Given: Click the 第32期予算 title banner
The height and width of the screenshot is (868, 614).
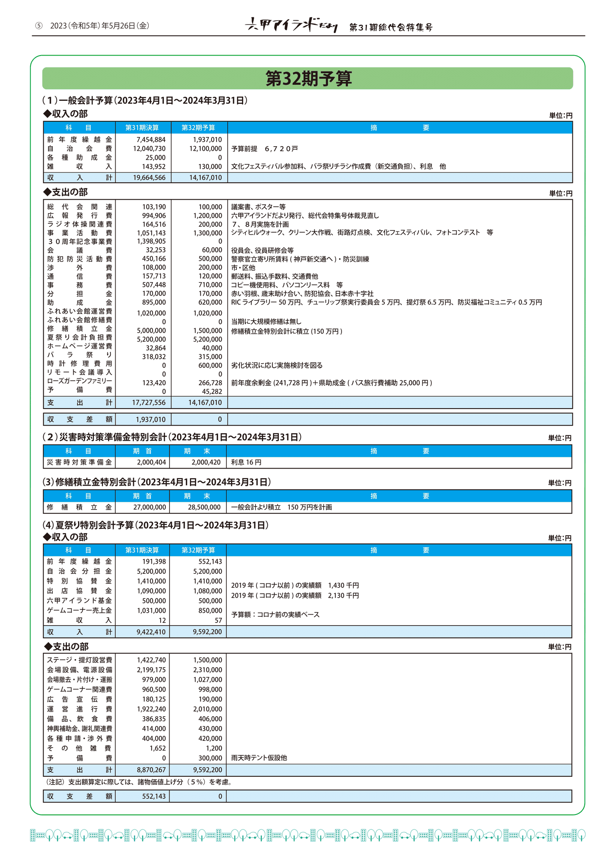Looking at the screenshot, I should point(308,78).
